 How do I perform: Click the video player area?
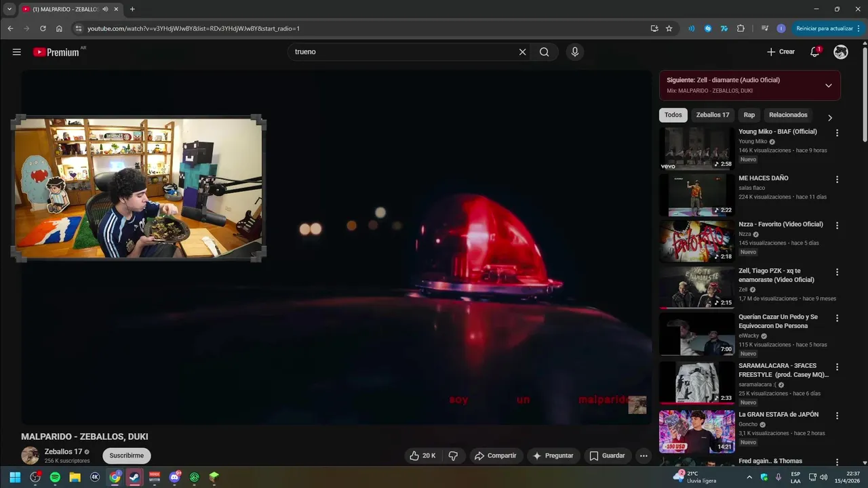click(x=336, y=247)
